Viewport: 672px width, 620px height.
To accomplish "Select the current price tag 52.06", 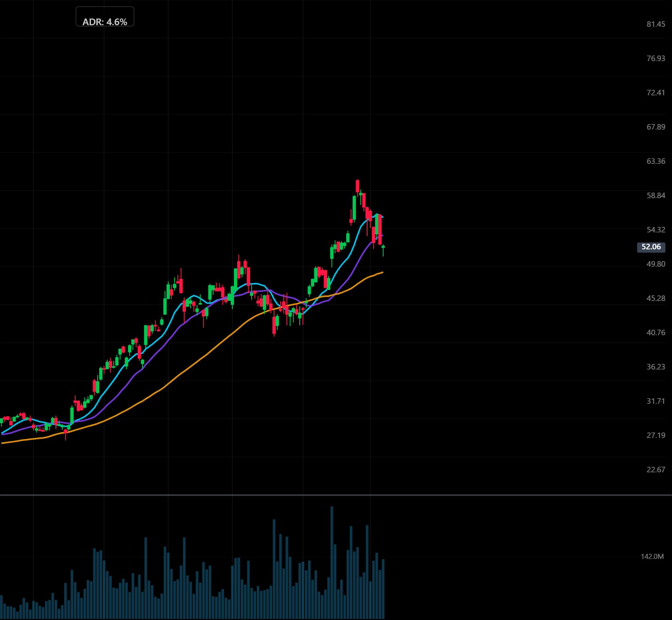I will [651, 247].
